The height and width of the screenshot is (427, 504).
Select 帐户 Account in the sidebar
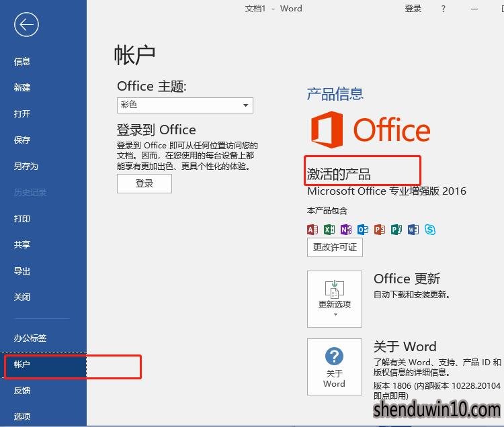(44, 365)
